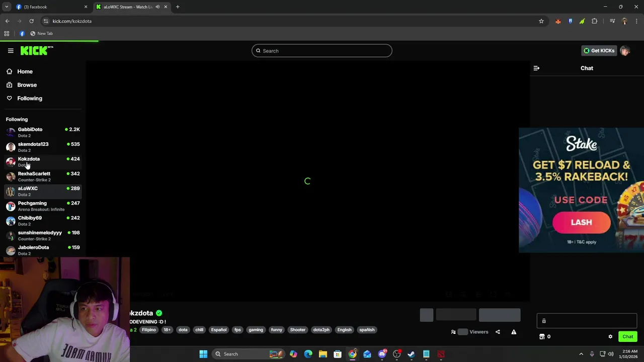Close the aLoWXC Stream tab
Image resolution: width=644 pixels, height=362 pixels.
(166, 7)
